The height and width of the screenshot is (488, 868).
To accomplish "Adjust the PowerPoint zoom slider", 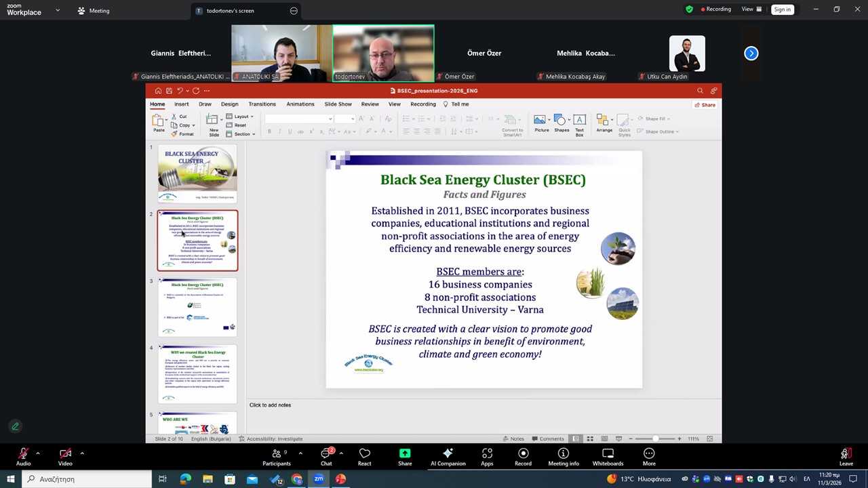I will [655, 439].
